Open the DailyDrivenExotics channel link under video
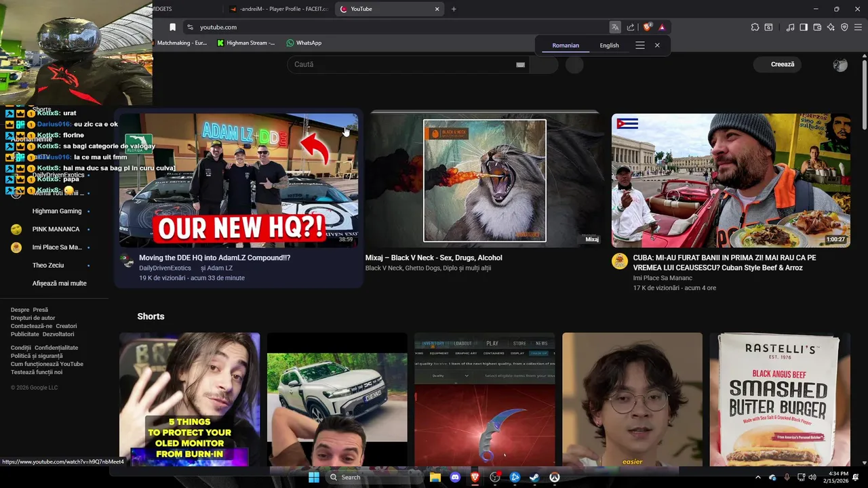Viewport: 868px width, 488px height. coord(165,268)
